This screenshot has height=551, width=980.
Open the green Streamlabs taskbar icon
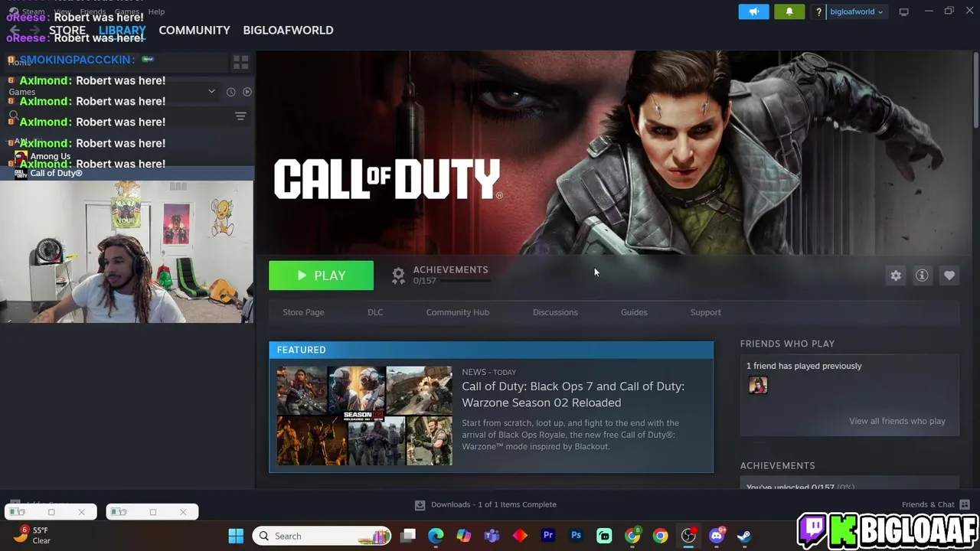pyautogui.click(x=604, y=536)
